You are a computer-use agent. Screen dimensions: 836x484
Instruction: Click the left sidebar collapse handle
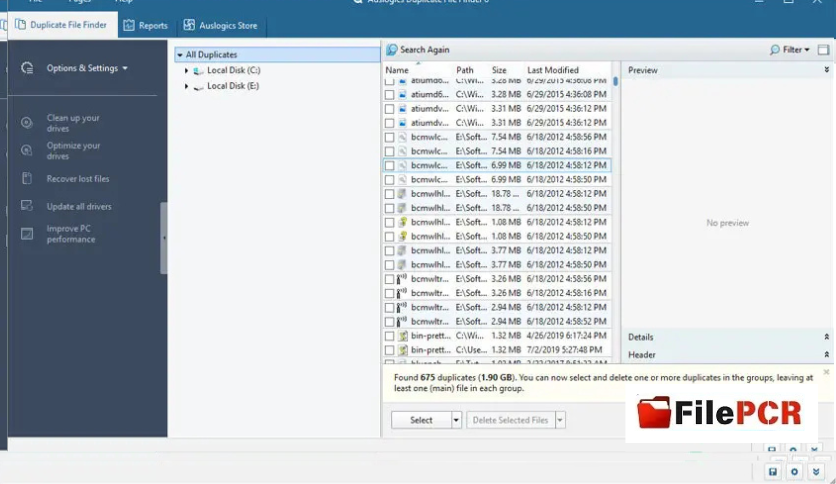point(164,238)
